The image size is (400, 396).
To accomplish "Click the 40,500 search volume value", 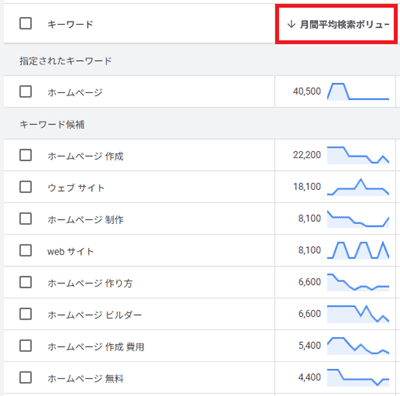I will coord(307,91).
